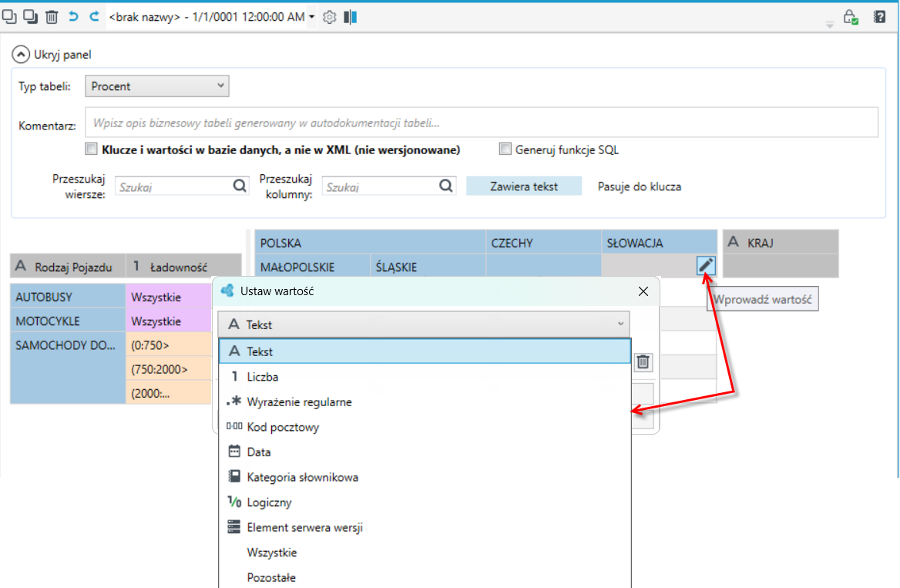
Task: Close the Ustaw wartość dialog
Action: 643,291
